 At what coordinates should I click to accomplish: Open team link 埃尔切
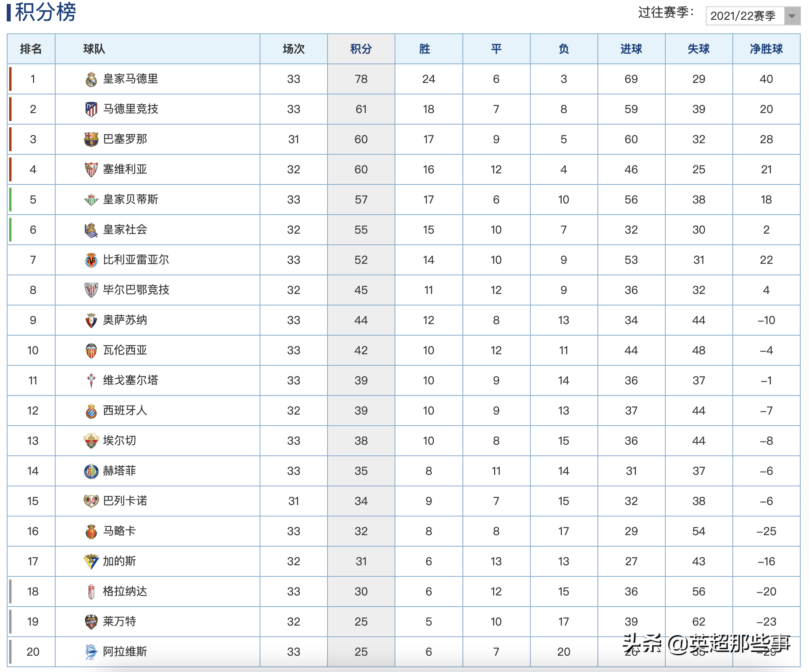click(x=119, y=441)
